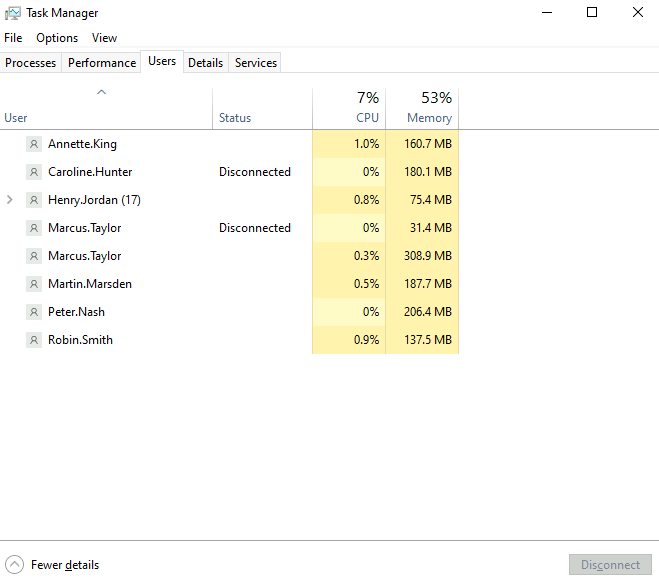Sort by the CPU column header
659x585 pixels.
coord(349,108)
